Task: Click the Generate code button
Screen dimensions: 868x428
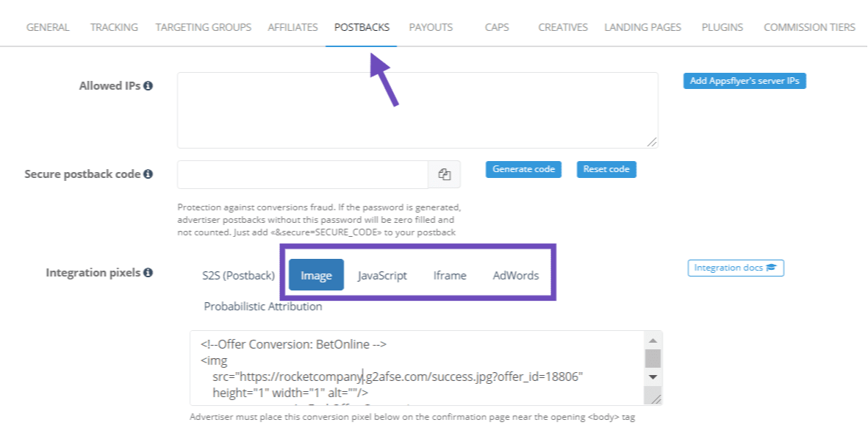Action: [x=523, y=169]
